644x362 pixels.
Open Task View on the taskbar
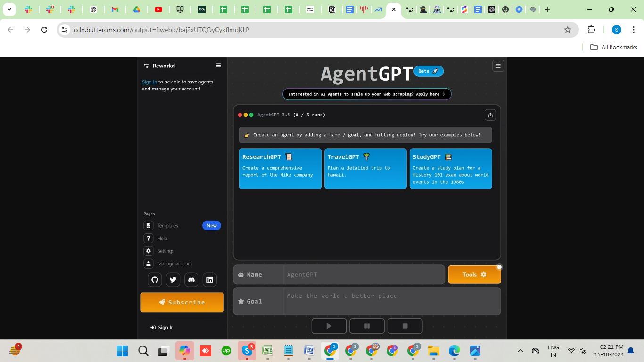pyautogui.click(x=164, y=351)
